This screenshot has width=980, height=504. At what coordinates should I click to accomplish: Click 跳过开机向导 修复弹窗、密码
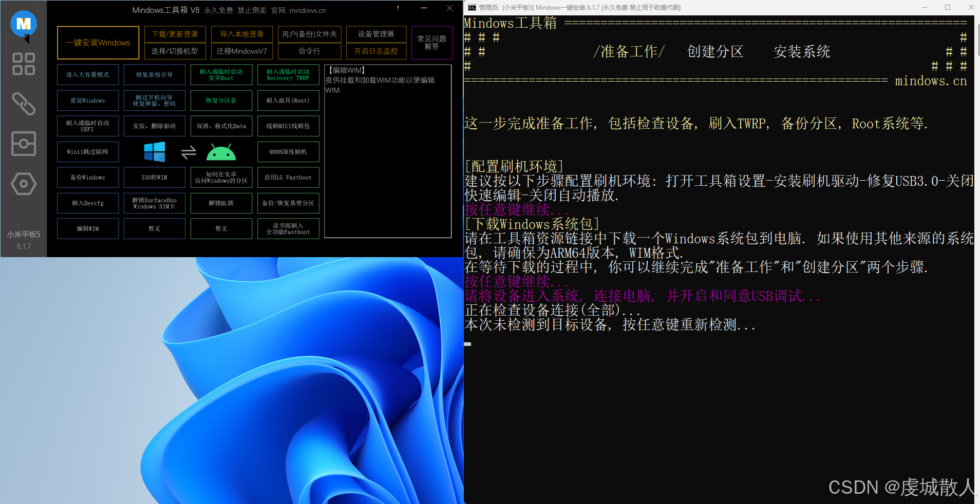coord(155,101)
